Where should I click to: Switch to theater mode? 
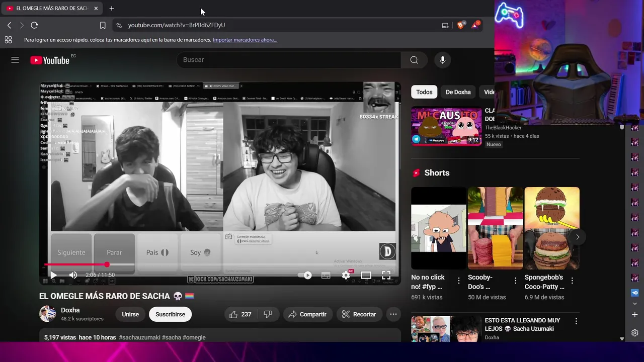point(366,275)
